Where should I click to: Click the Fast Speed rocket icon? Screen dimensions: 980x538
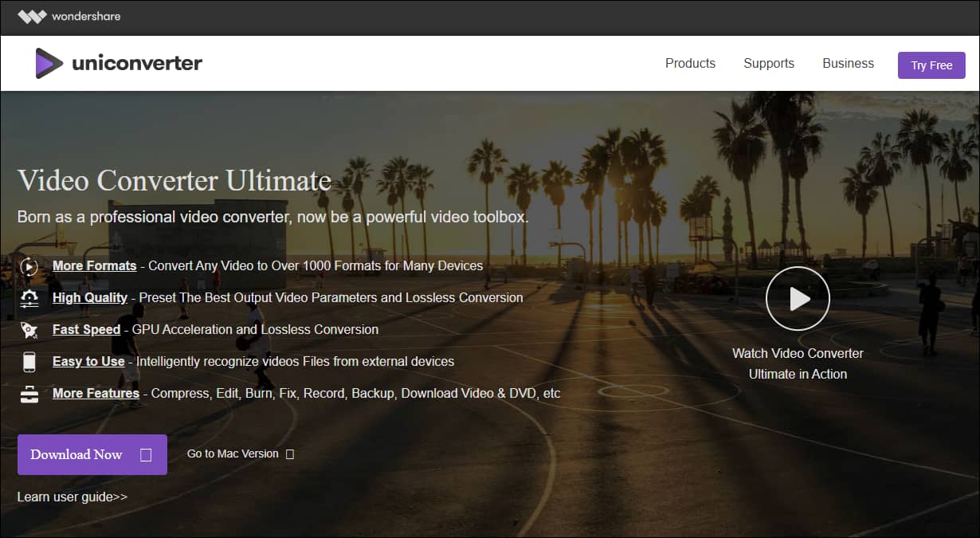[x=29, y=330]
